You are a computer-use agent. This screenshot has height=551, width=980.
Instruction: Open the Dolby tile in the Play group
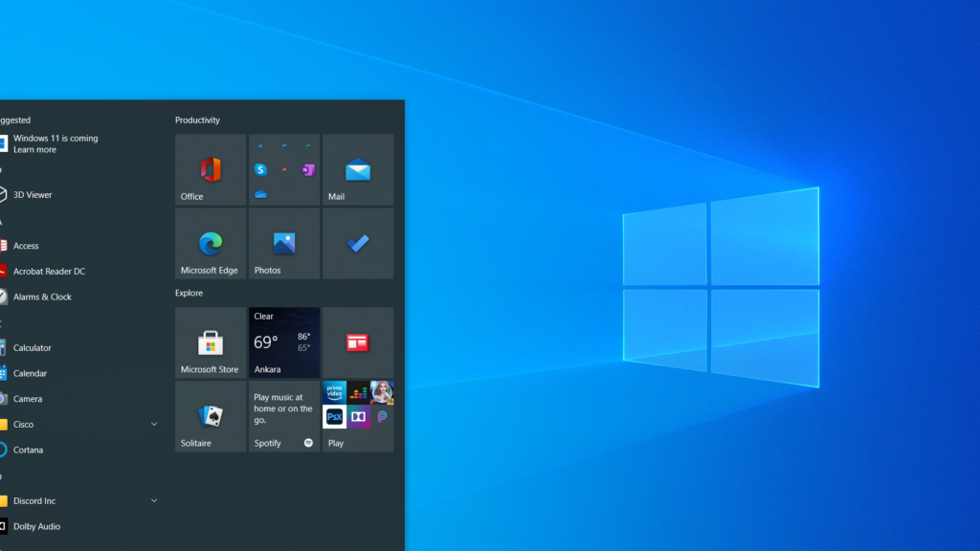click(x=359, y=416)
